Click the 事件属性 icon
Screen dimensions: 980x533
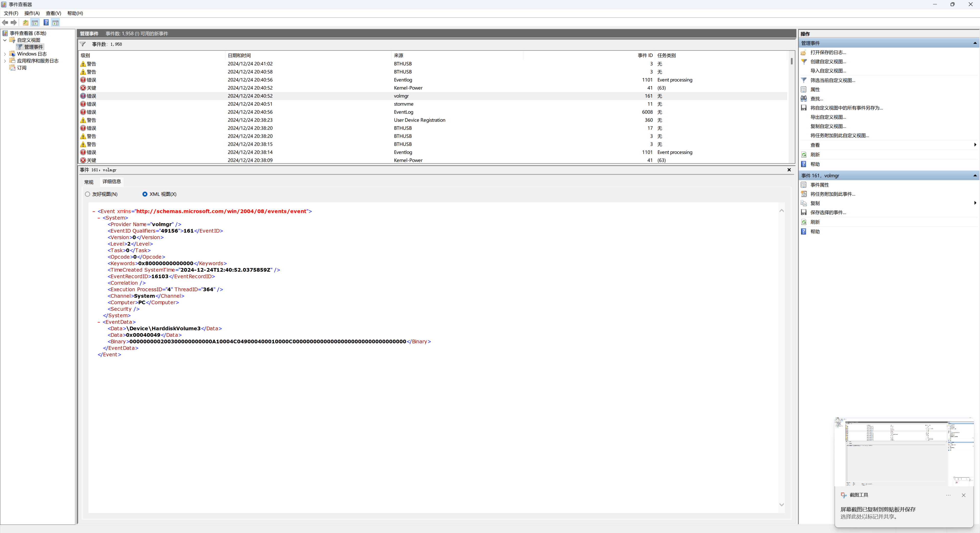[x=804, y=185]
